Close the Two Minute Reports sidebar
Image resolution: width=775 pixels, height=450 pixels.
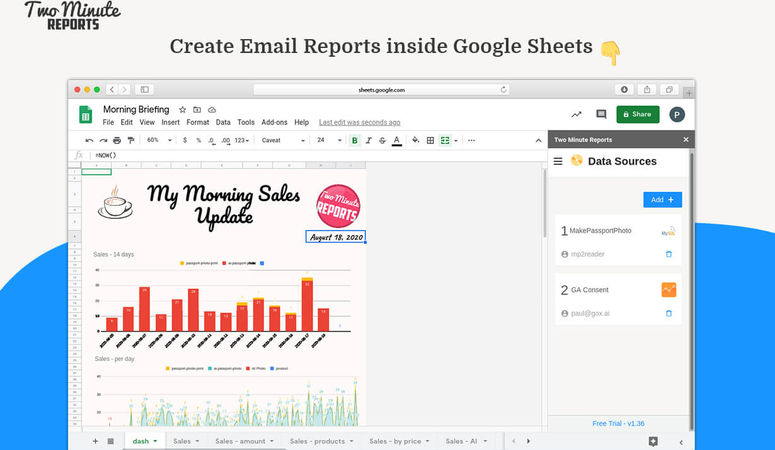(686, 140)
